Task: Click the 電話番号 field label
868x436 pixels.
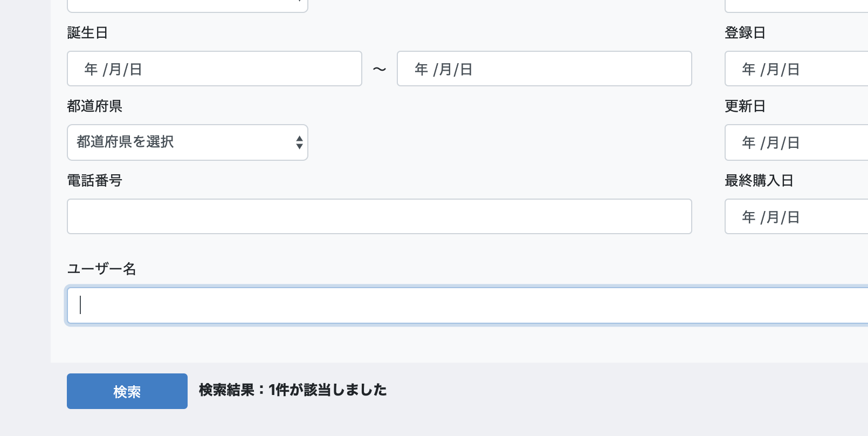Action: click(95, 180)
